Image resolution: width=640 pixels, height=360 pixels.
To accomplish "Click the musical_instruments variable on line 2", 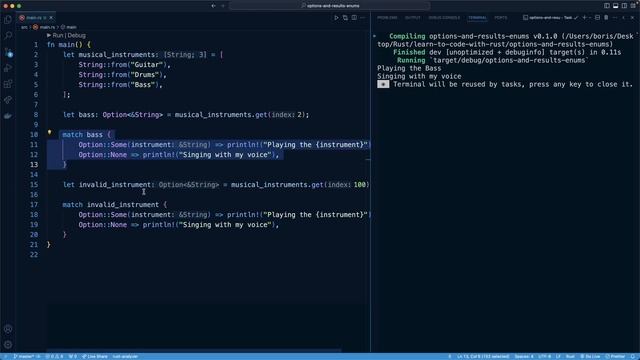I will click(x=117, y=55).
